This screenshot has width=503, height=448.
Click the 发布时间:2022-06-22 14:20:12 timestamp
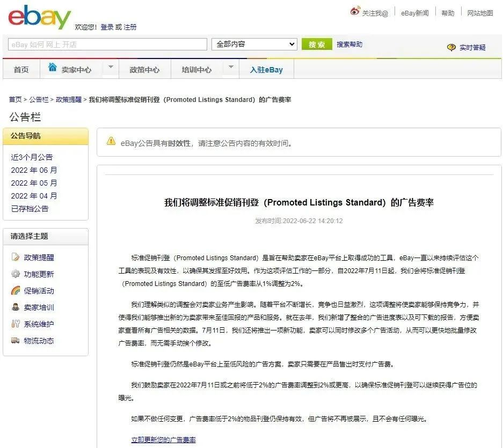298,221
